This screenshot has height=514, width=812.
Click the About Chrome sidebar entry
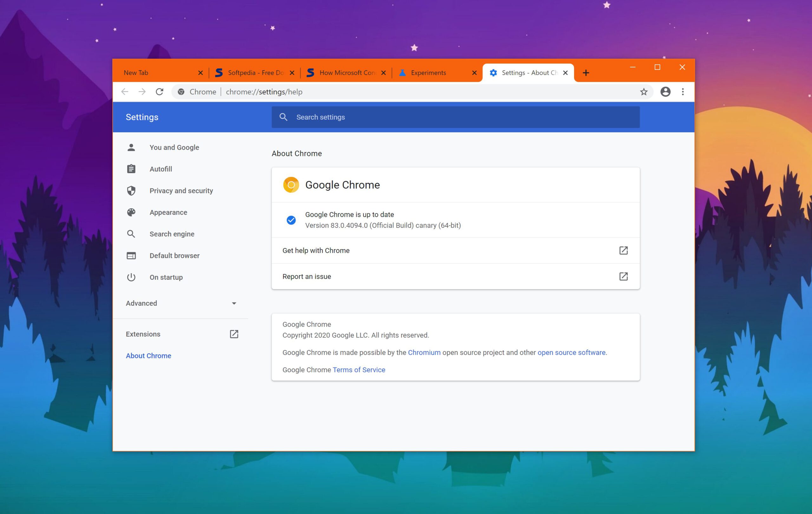point(148,355)
